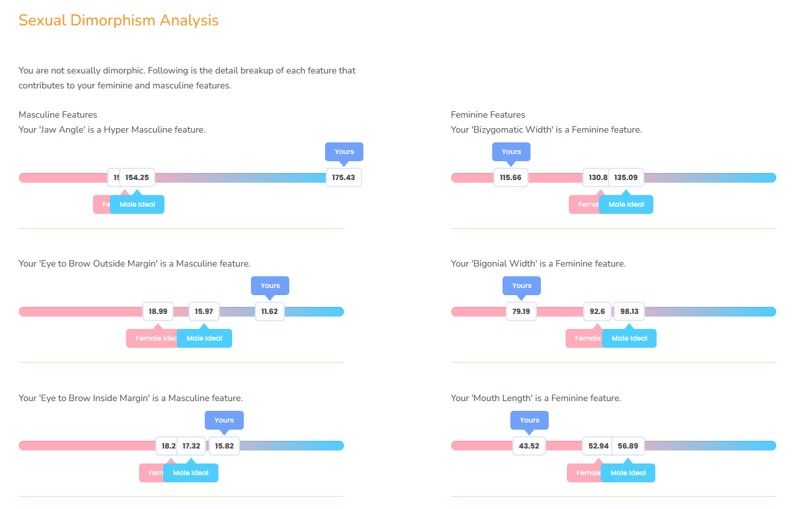The height and width of the screenshot is (509, 812).
Task: Click the 98.13 Bigonial Width value
Action: pos(629,311)
